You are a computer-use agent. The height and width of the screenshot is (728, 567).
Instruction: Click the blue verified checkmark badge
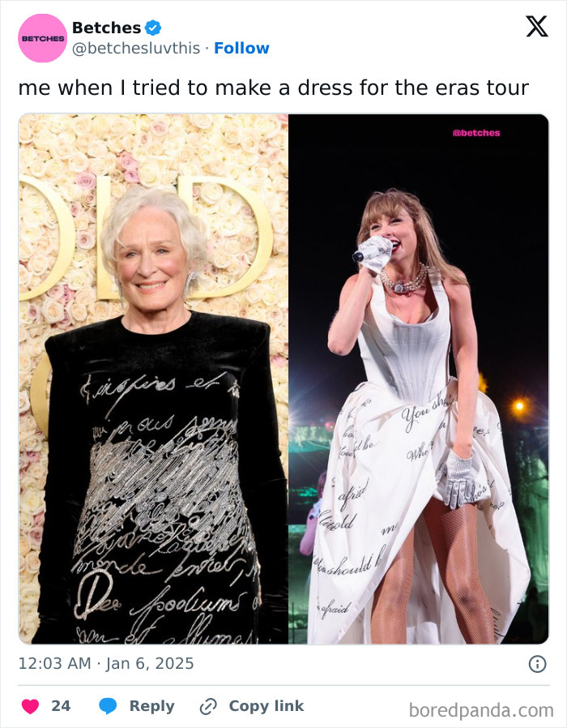click(153, 28)
